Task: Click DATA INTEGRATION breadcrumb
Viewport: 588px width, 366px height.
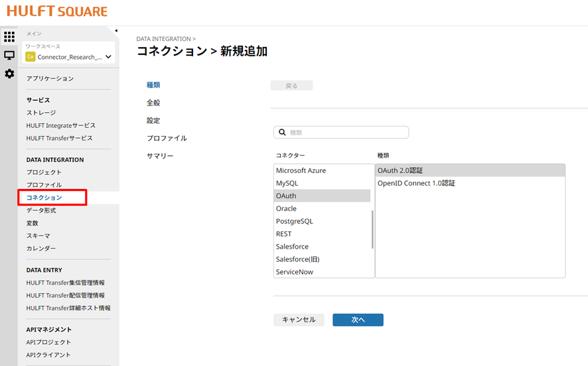Action: tap(163, 38)
